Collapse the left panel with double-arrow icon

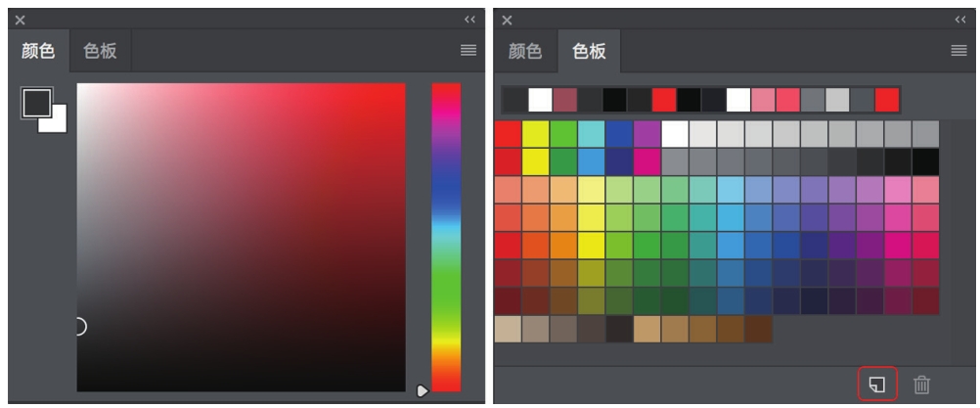[x=469, y=20]
